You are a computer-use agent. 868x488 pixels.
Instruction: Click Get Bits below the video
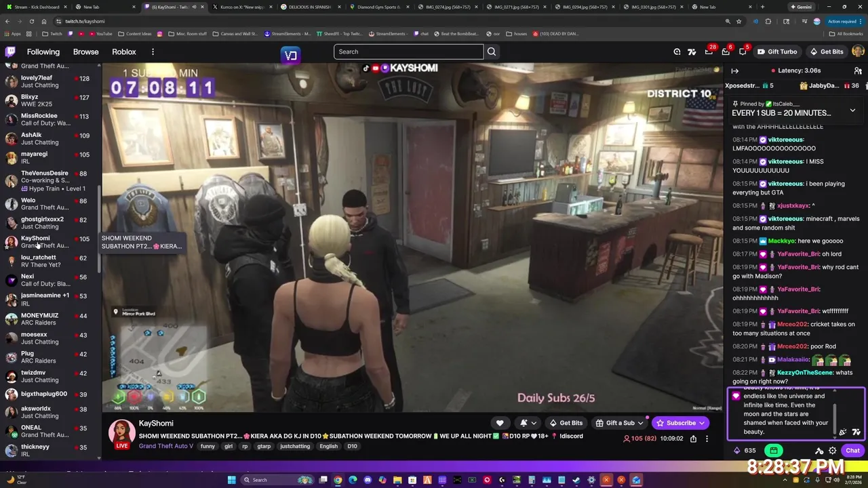tap(566, 423)
